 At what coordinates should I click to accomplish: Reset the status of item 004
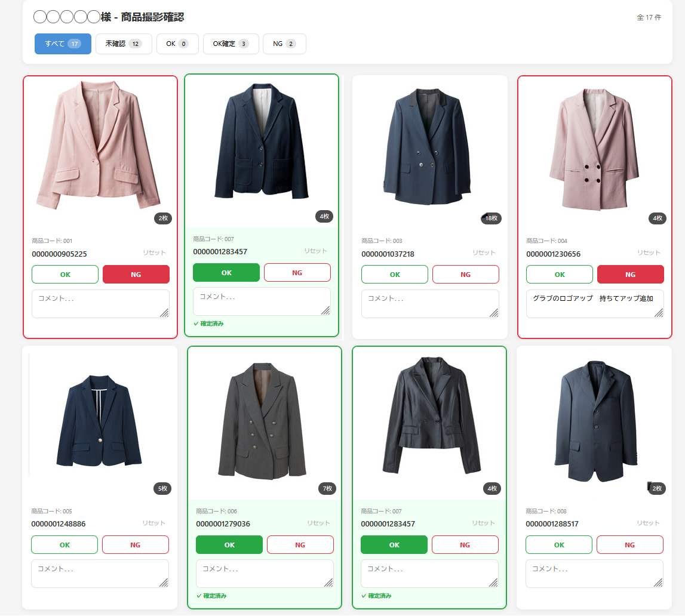tap(649, 252)
